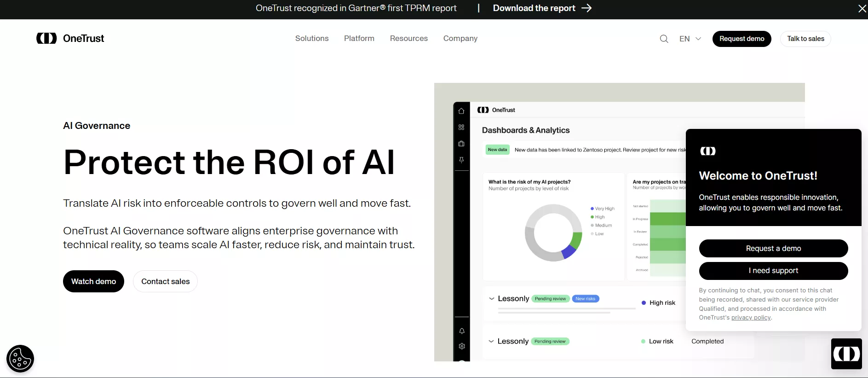Click the Very High legend entry
The image size is (868, 378).
tap(603, 209)
